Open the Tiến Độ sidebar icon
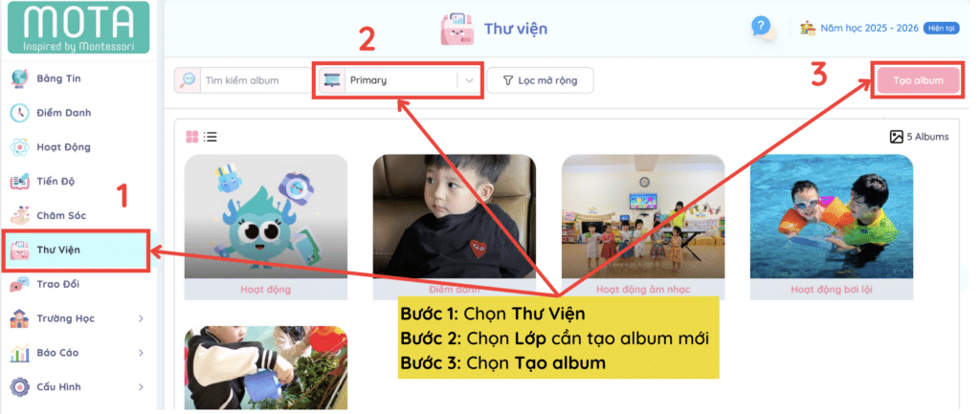 pyautogui.click(x=19, y=182)
